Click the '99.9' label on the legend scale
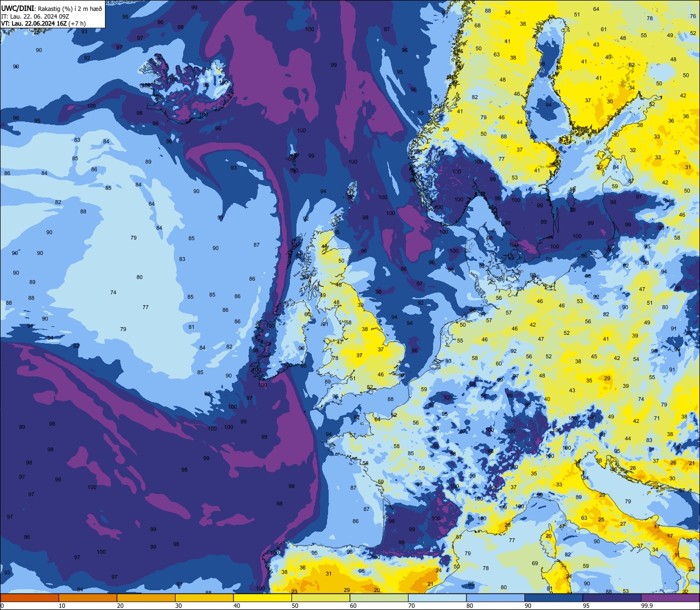The width and height of the screenshot is (700, 610). point(647,606)
